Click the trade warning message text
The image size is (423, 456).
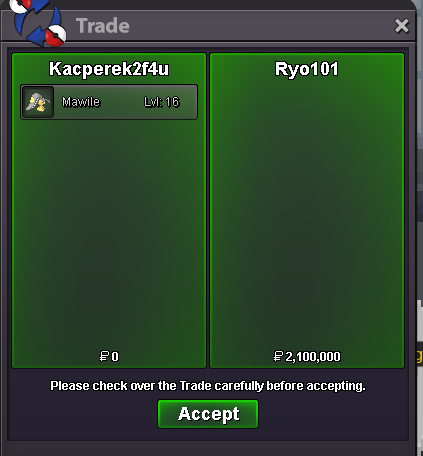pos(208,386)
